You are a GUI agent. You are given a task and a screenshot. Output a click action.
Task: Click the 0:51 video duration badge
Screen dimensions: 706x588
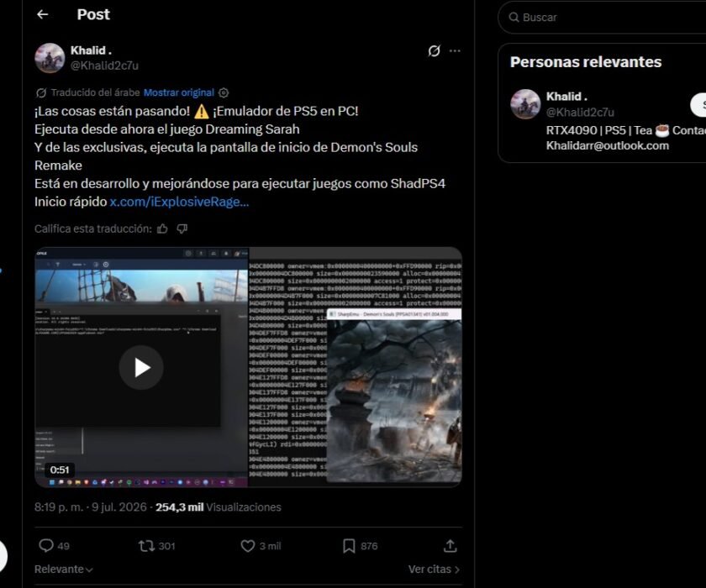tap(60, 470)
